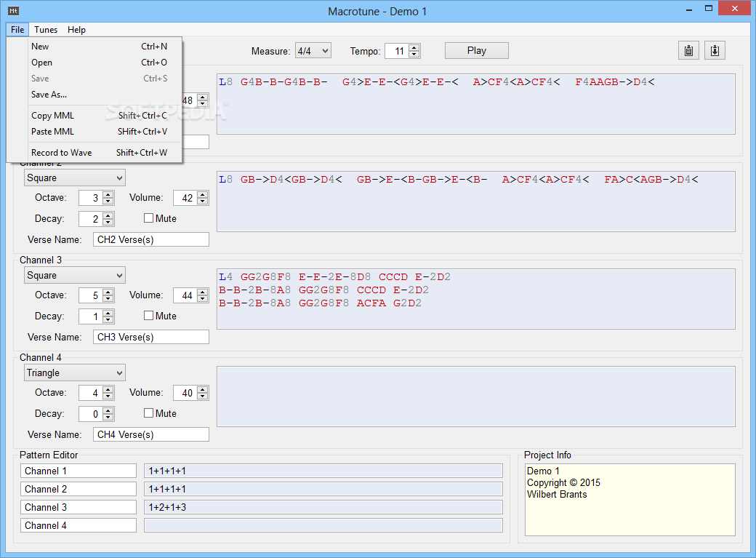Open the Tunes menu
This screenshot has width=756, height=558.
(46, 29)
